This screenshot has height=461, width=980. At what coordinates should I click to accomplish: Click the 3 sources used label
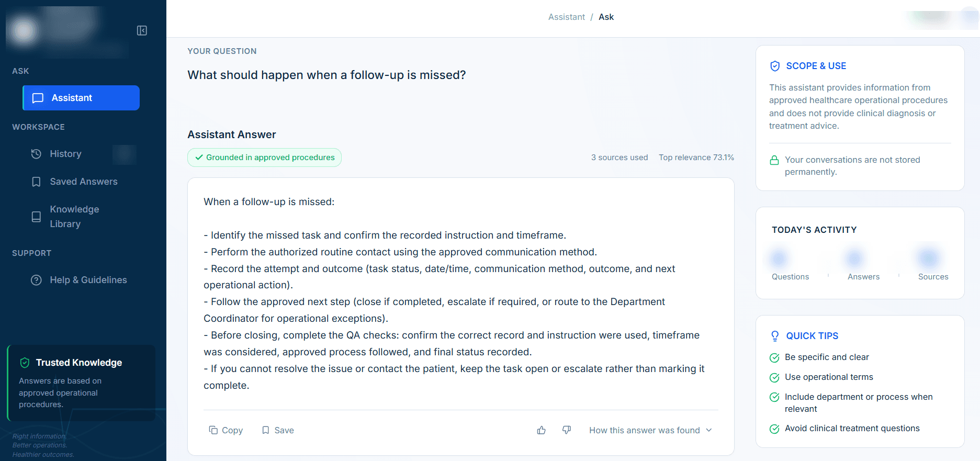619,158
